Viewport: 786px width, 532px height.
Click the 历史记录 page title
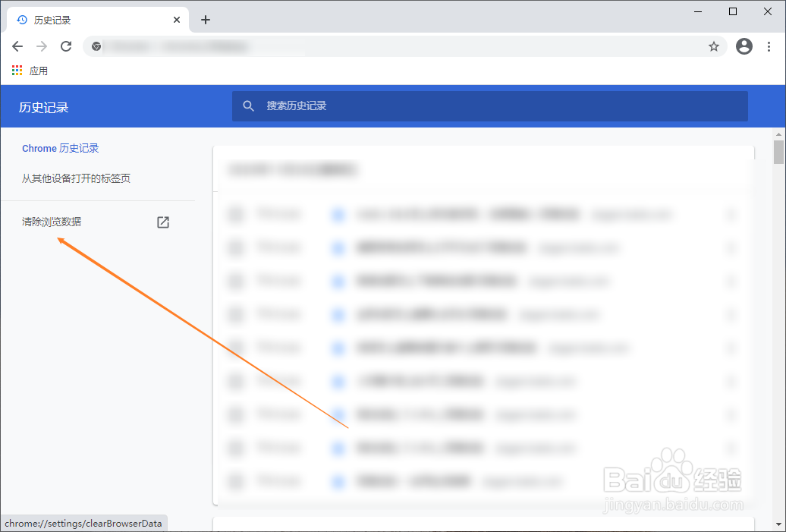point(43,107)
